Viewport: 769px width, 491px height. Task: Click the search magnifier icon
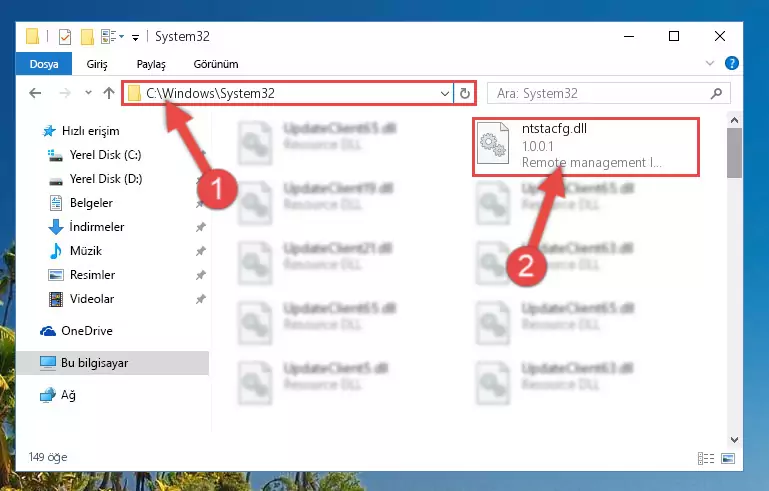(x=717, y=93)
